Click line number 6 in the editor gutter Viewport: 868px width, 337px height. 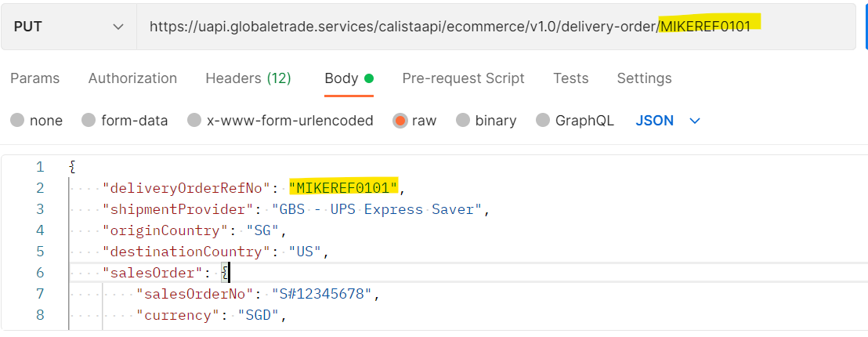pos(39,273)
